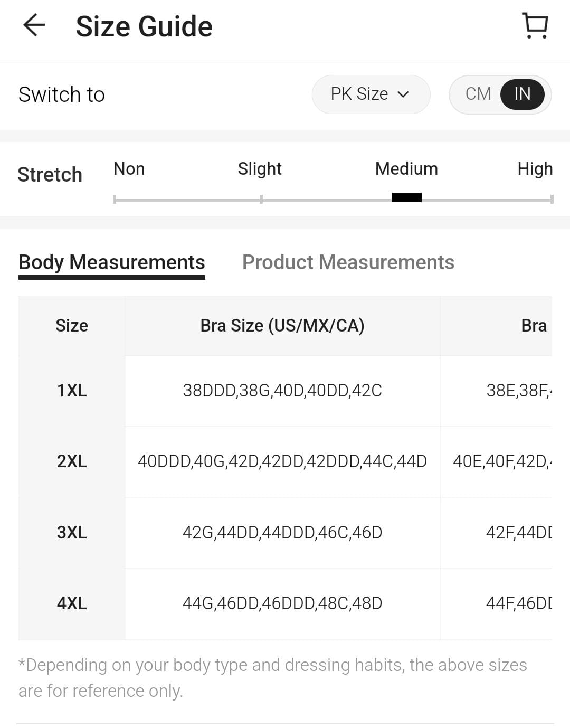Click the Medium stretch marker
This screenshot has width=570, height=728.
click(406, 197)
